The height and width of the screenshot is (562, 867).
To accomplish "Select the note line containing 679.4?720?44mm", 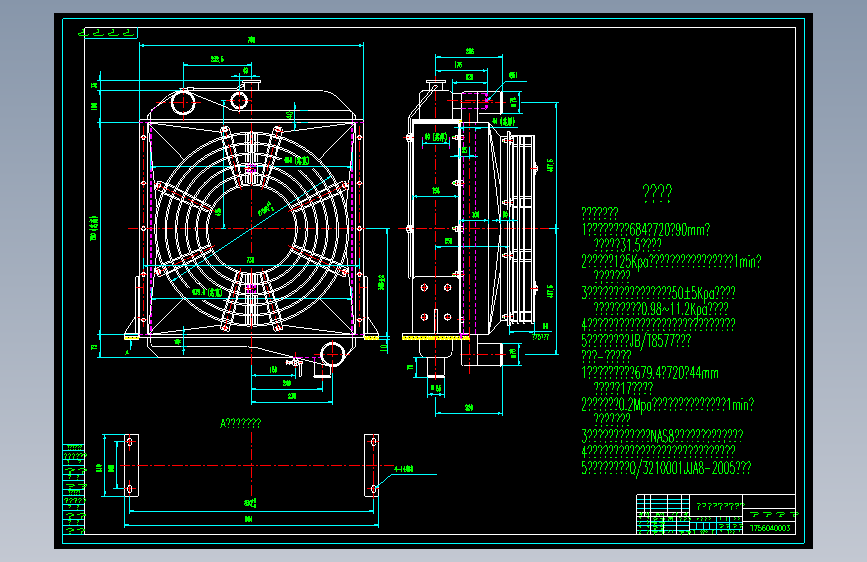I will pos(650,372).
